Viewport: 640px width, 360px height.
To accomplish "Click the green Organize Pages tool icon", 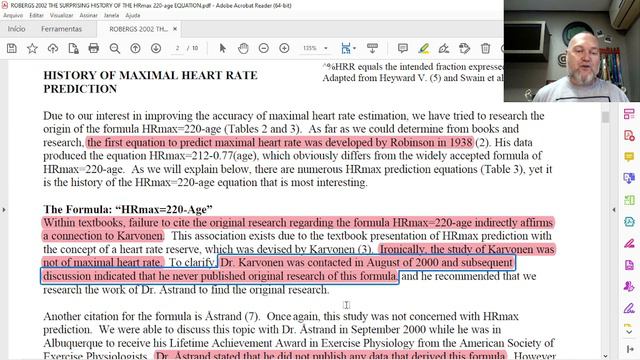I will pyautogui.click(x=629, y=200).
